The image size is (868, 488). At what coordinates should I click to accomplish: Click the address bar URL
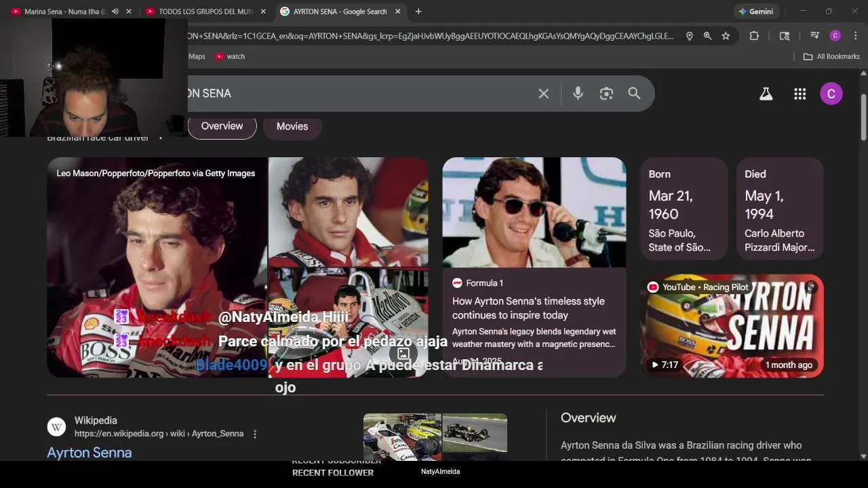coord(431,36)
